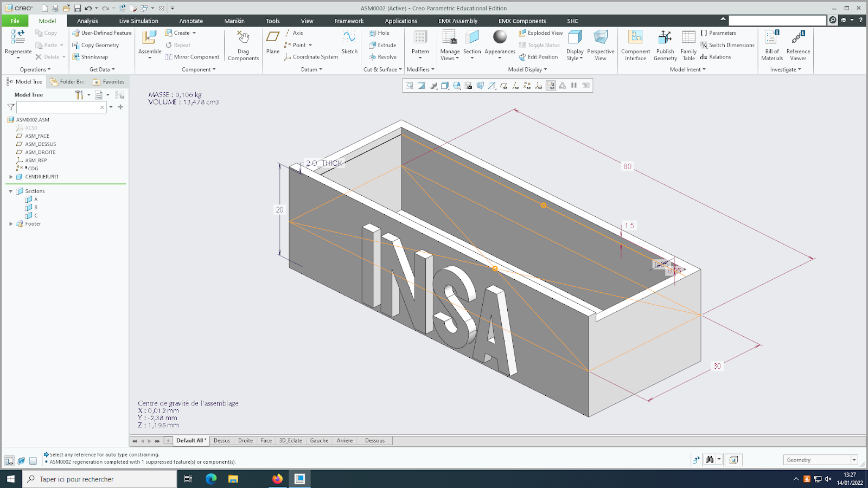Toggle Exploded View
The image size is (868, 488).
pos(541,33)
